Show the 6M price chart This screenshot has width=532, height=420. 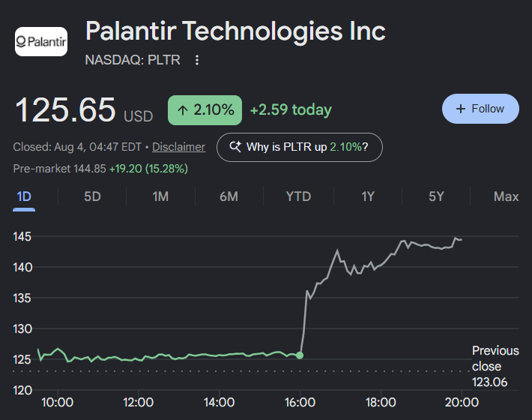click(229, 196)
